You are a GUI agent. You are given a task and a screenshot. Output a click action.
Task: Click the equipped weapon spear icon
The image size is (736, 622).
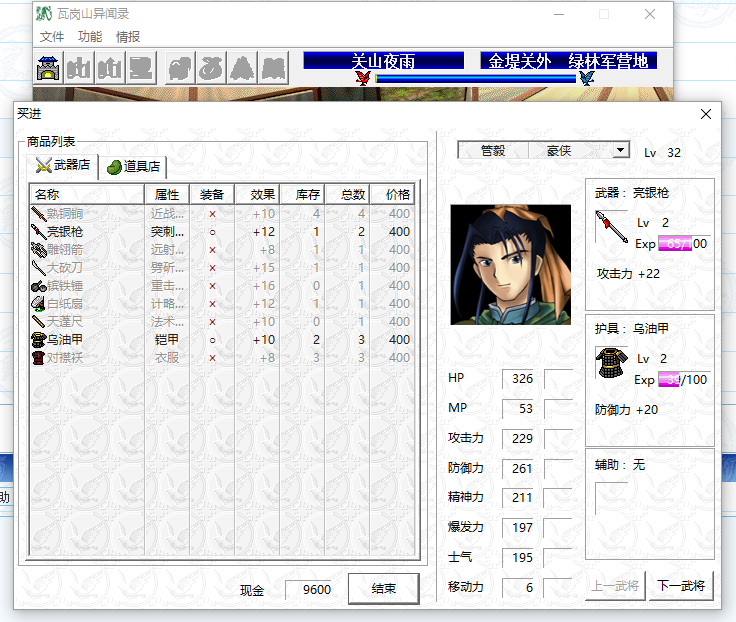(612, 227)
